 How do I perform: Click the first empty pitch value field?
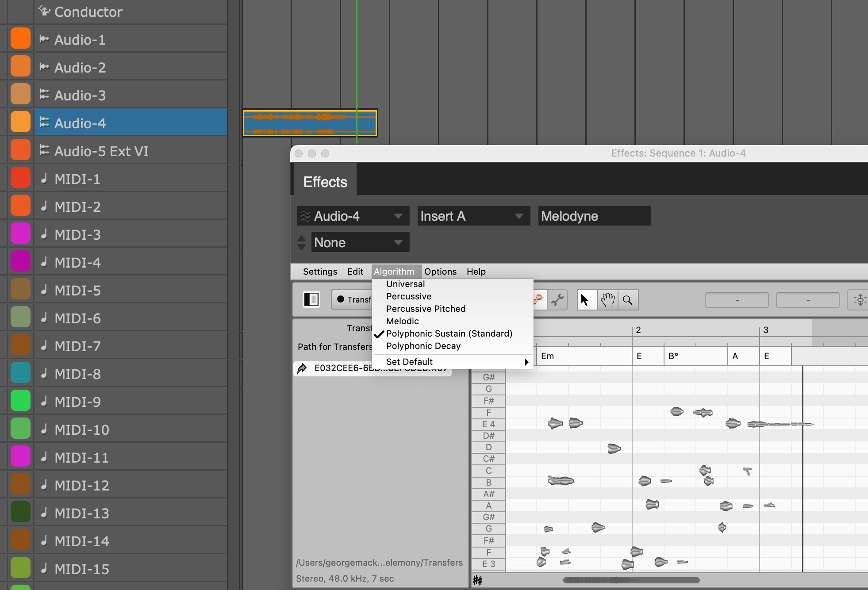click(x=737, y=300)
